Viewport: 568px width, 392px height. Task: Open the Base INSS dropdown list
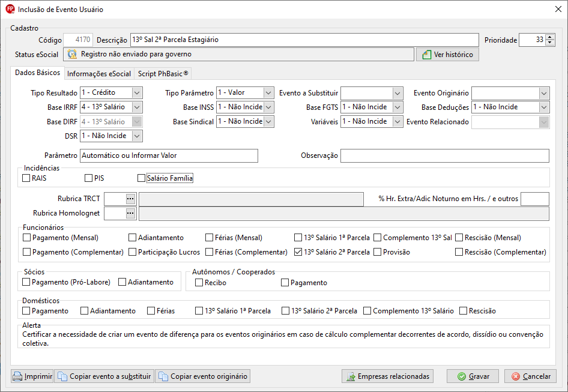pos(268,107)
